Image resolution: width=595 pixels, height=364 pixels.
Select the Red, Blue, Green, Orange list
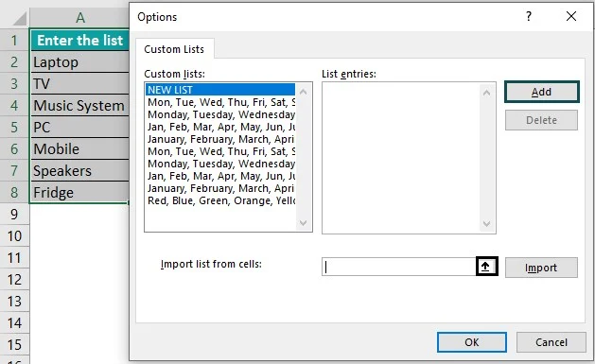220,200
